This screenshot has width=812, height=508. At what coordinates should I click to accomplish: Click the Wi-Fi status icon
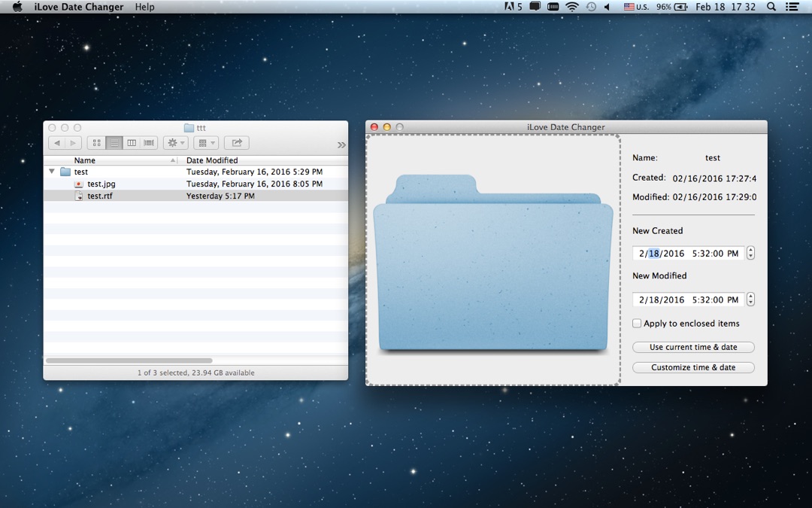[572, 7]
